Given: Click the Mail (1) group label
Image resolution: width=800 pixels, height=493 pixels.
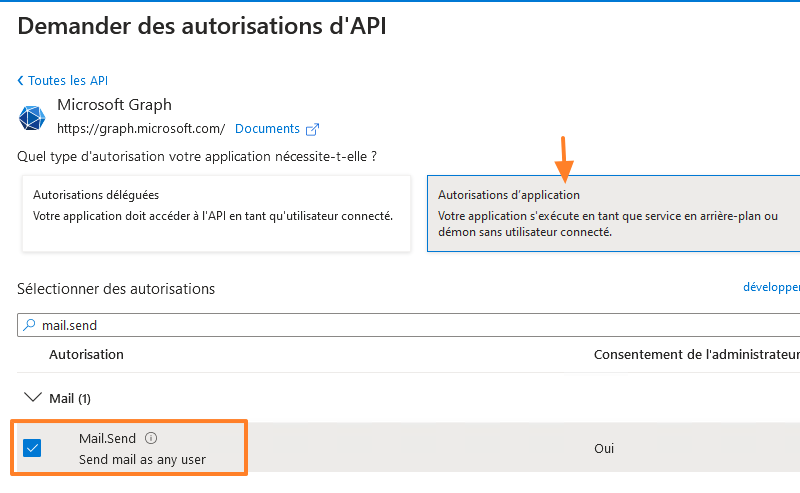Looking at the screenshot, I should pyautogui.click(x=70, y=398).
